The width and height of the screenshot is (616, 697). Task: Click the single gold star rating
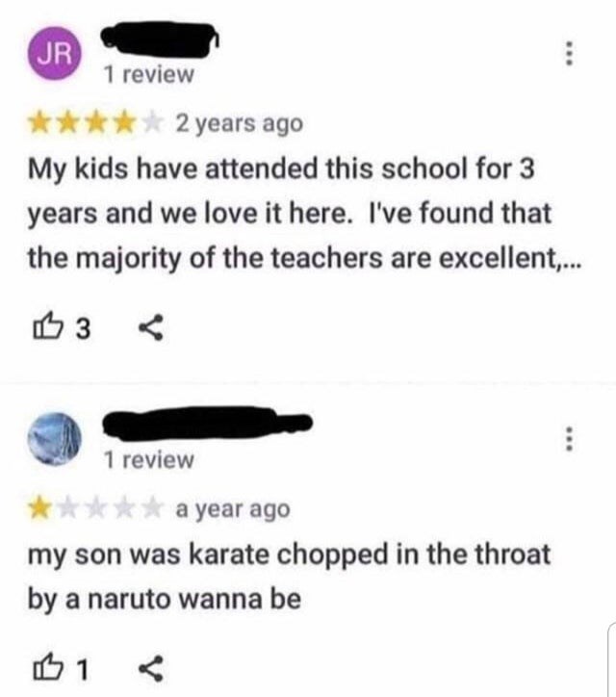40,509
